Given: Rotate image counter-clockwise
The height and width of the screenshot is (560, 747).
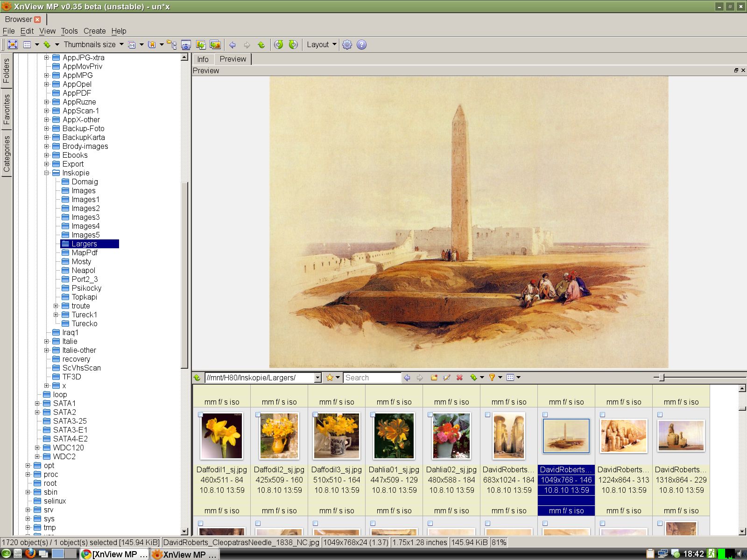Looking at the screenshot, I should click(279, 45).
